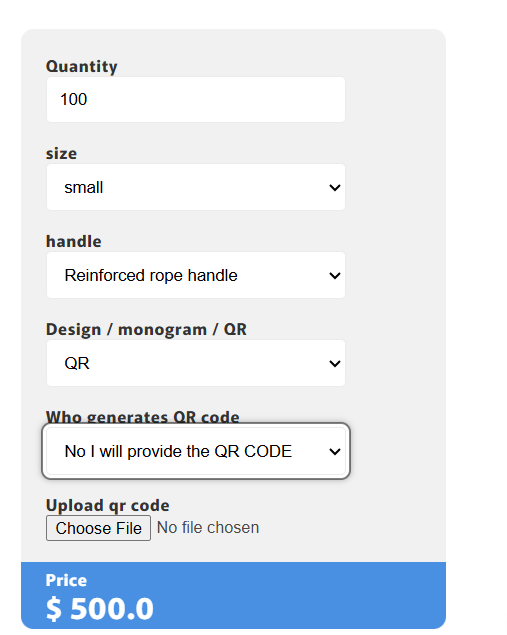
Task: Click the $ 500.0 price value
Action: coord(100,609)
